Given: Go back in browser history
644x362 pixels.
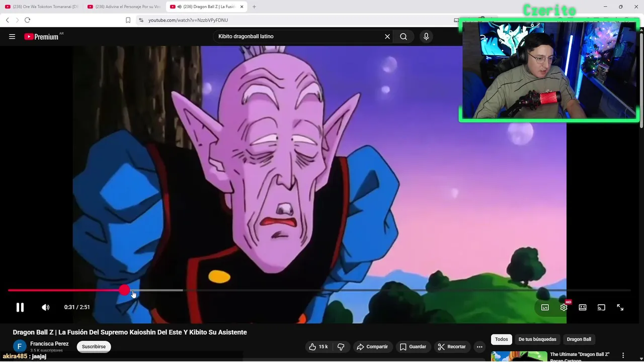Looking at the screenshot, I should [x=7, y=20].
